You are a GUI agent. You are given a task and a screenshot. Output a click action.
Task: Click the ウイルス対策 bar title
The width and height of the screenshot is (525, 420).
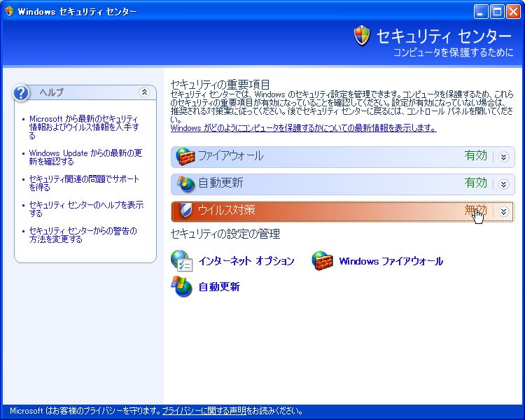coord(227,210)
